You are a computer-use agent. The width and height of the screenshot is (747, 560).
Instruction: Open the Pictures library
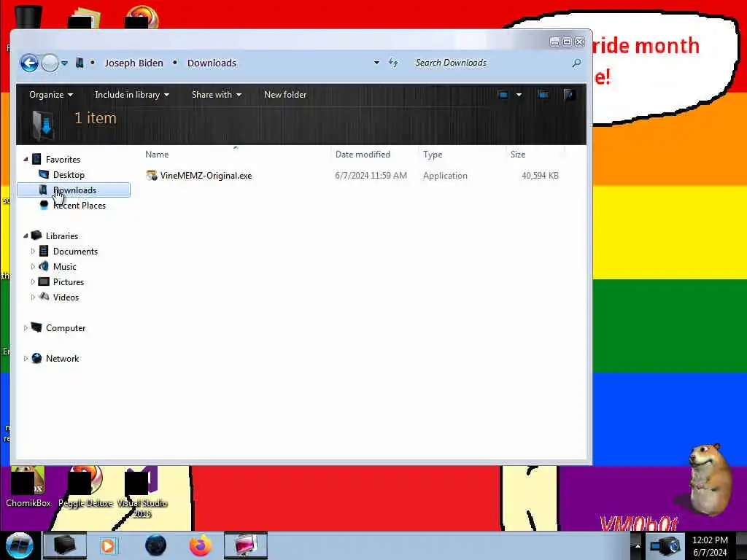click(69, 282)
